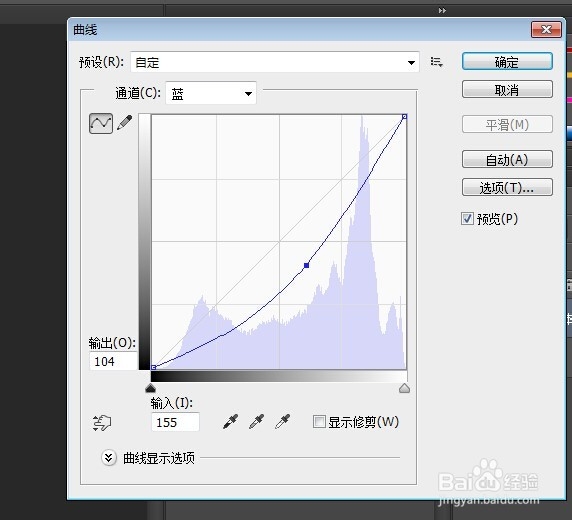This screenshot has height=520, width=572.
Task: Open the preset options menu icon
Action: [x=436, y=62]
